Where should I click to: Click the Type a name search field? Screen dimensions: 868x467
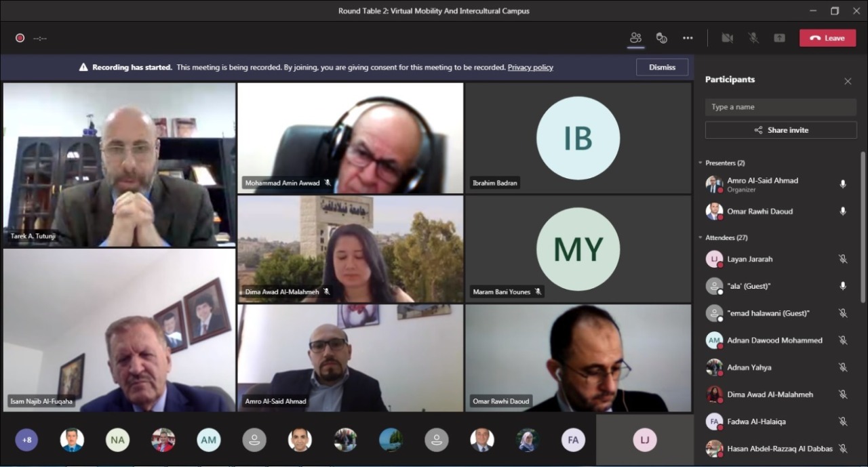(781, 107)
